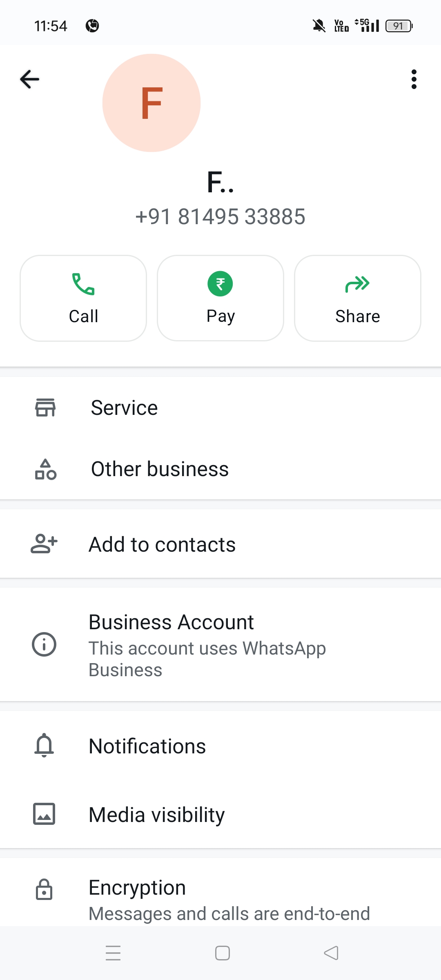Open Media visibility setting

157,815
